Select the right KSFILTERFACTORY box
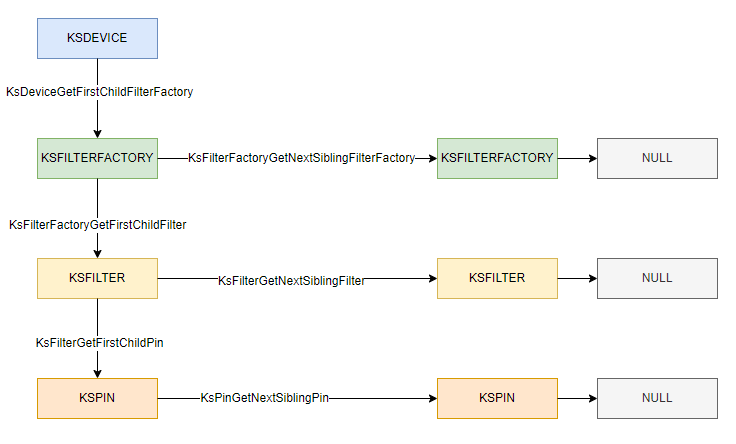Screen dimensions: 736x444 [x=497, y=158]
